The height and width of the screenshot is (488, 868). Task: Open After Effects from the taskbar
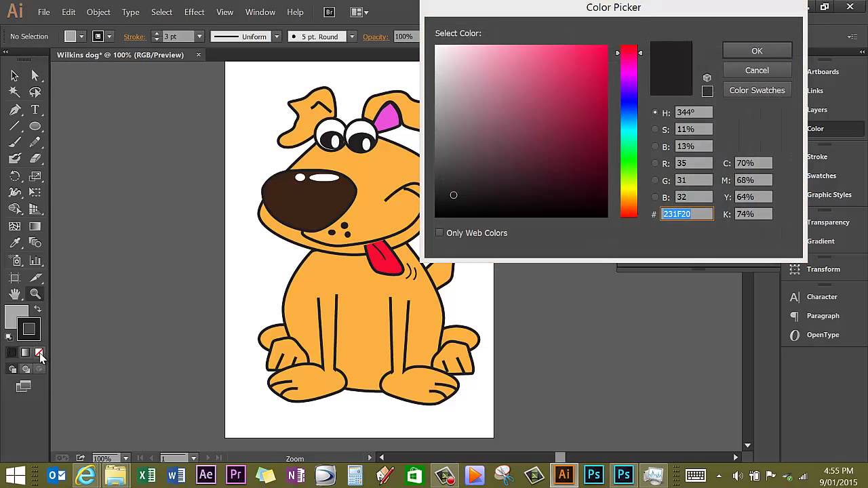click(x=206, y=474)
